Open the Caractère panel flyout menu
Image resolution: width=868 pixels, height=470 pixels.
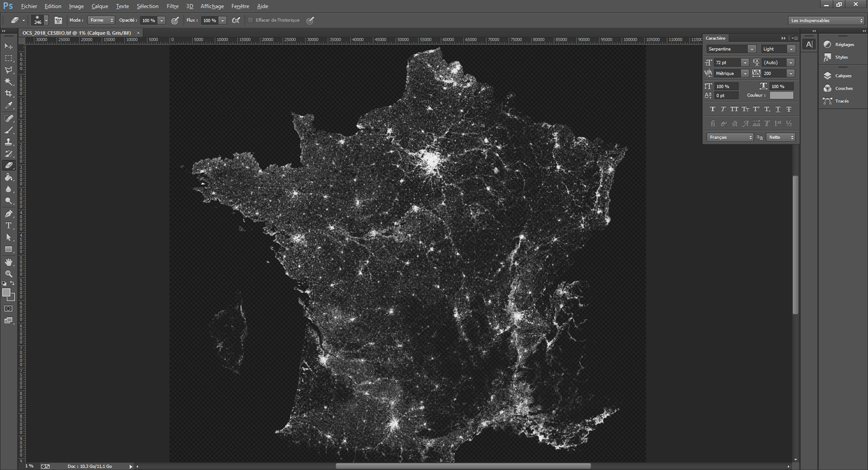click(794, 38)
